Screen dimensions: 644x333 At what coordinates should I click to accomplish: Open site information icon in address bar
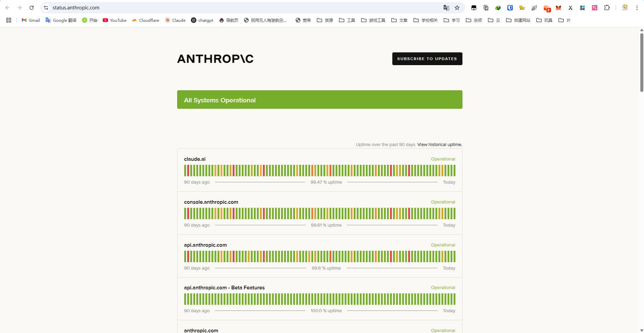46,8
